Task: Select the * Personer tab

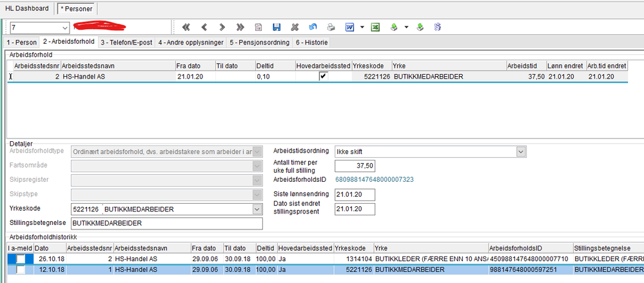Action: click(77, 8)
